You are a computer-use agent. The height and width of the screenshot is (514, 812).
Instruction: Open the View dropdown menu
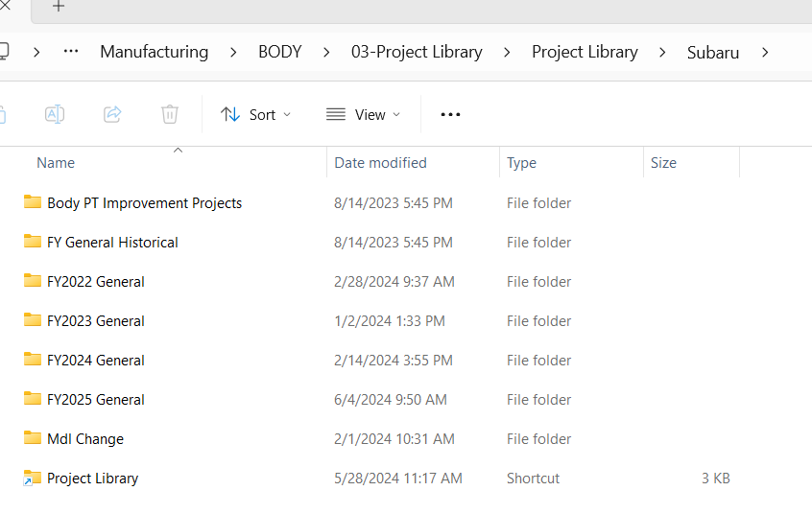coord(363,114)
